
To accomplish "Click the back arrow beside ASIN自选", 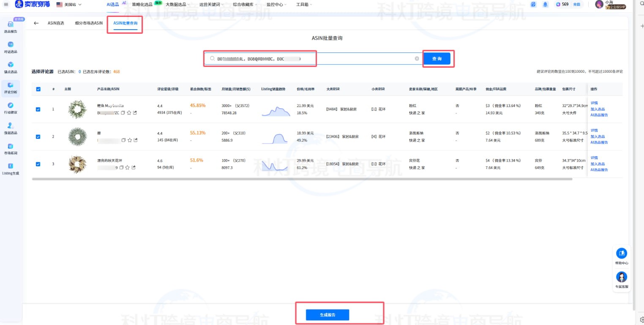I will pos(36,23).
